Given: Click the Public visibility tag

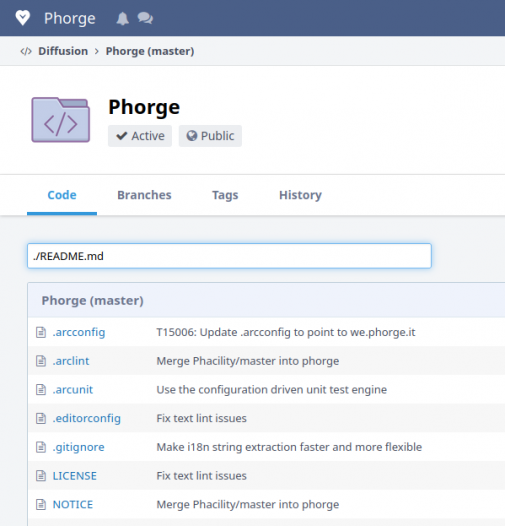Looking at the screenshot, I should tap(210, 136).
